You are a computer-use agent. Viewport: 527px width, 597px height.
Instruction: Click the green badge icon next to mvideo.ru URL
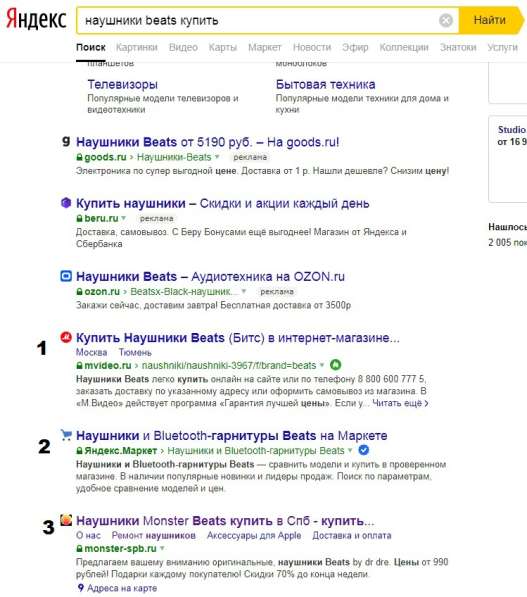pos(335,365)
